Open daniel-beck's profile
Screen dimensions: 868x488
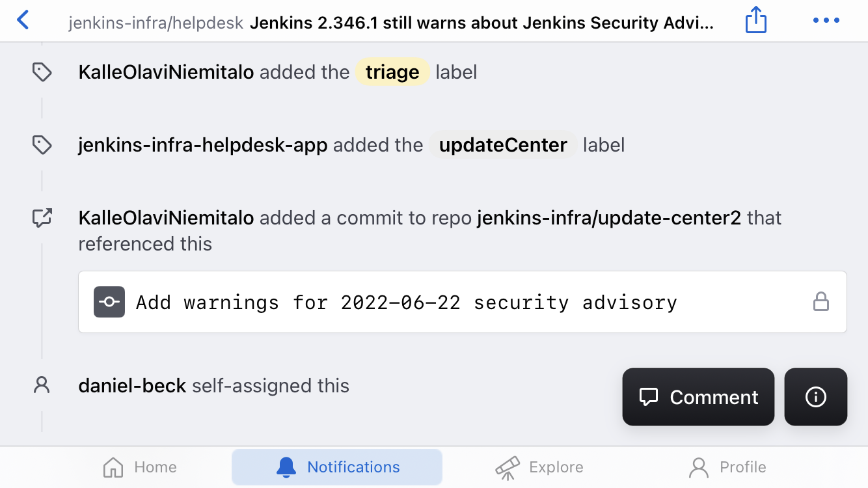coord(132,385)
